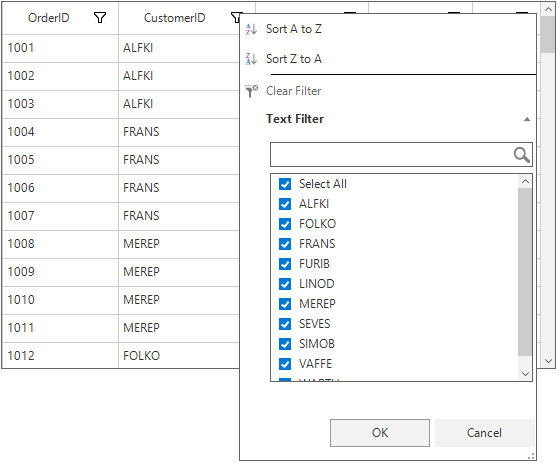Uncheck the FURIB checkbox
The image size is (560, 468).
tap(285, 264)
